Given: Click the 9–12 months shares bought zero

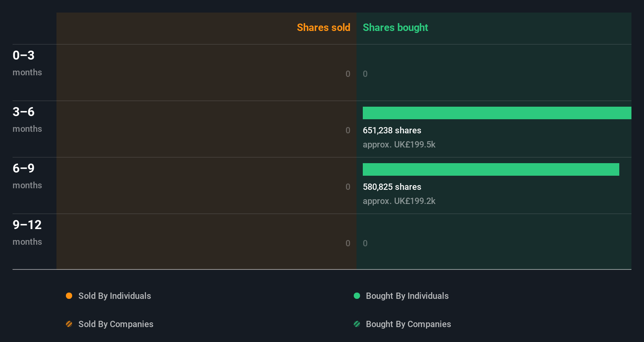Looking at the screenshot, I should [x=365, y=243].
